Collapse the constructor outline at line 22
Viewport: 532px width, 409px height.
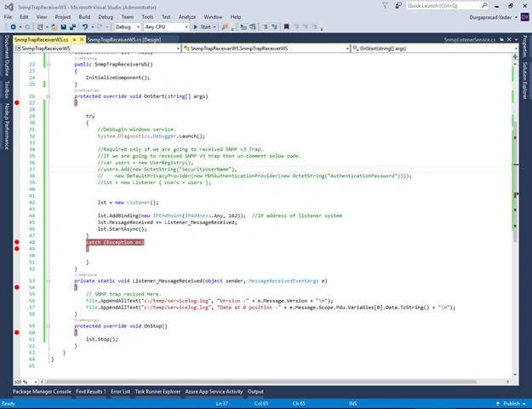(x=49, y=65)
